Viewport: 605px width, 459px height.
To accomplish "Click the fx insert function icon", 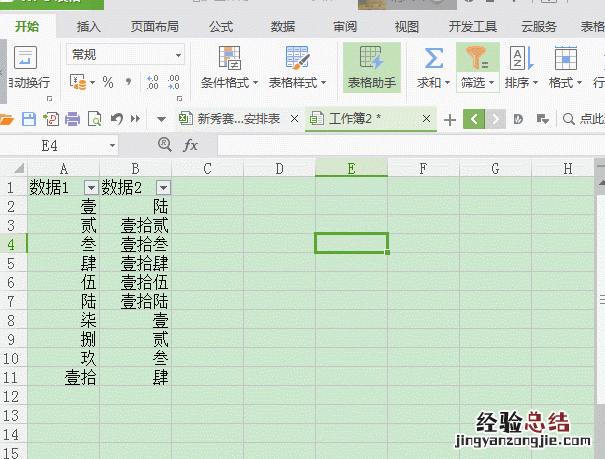I will click(x=190, y=146).
